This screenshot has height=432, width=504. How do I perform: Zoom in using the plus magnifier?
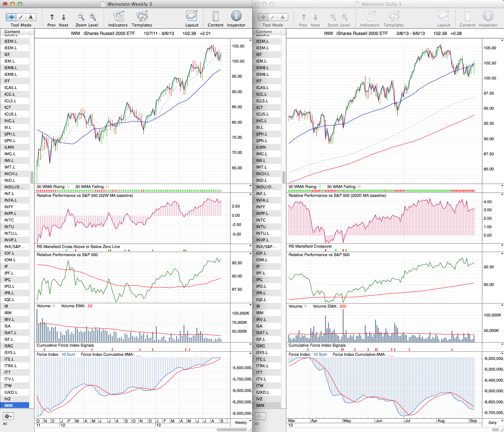(x=93, y=17)
